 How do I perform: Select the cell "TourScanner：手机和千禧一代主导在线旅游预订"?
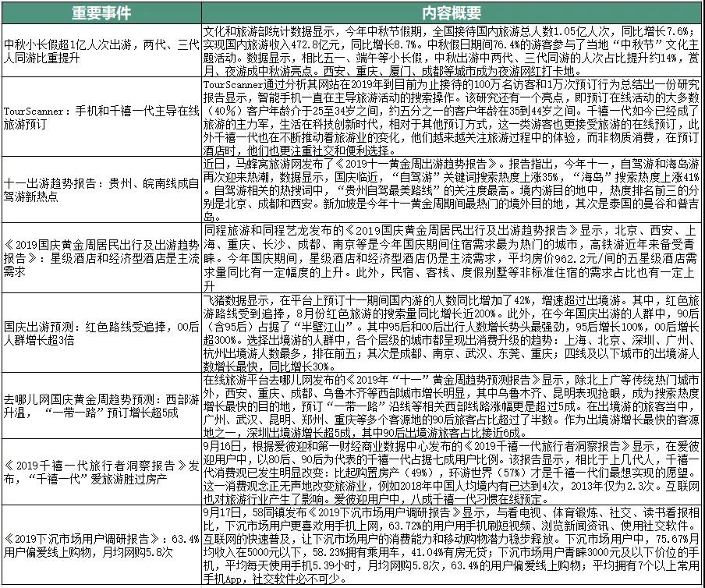point(101,117)
